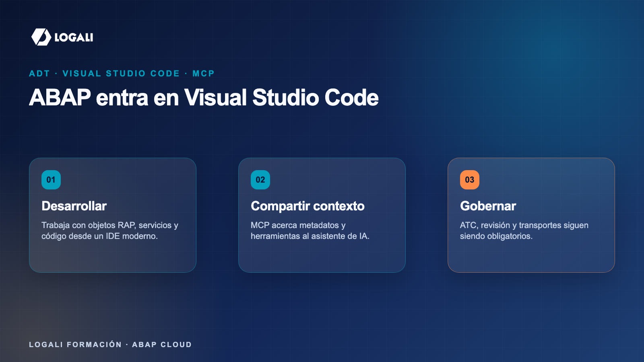This screenshot has width=644, height=362.
Task: Click the text 'Trabaja con objetos RAP, servicios y código'
Action: [x=110, y=230]
